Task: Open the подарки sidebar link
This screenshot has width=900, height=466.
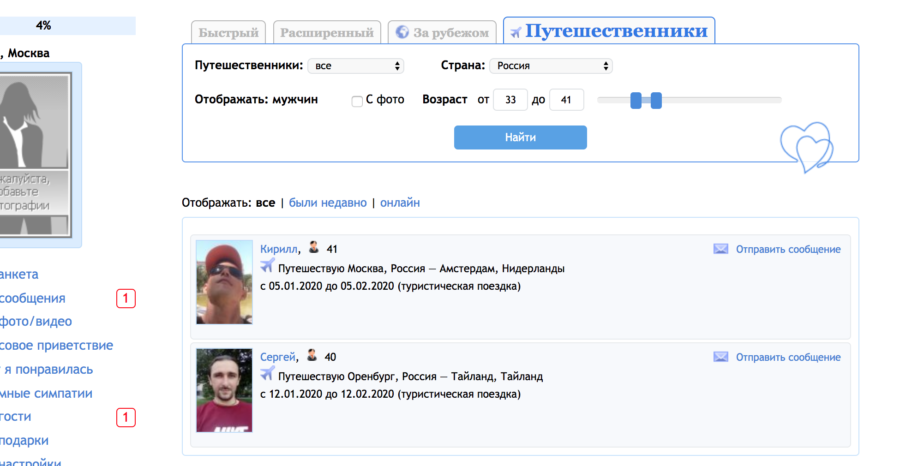Action: coord(24,441)
